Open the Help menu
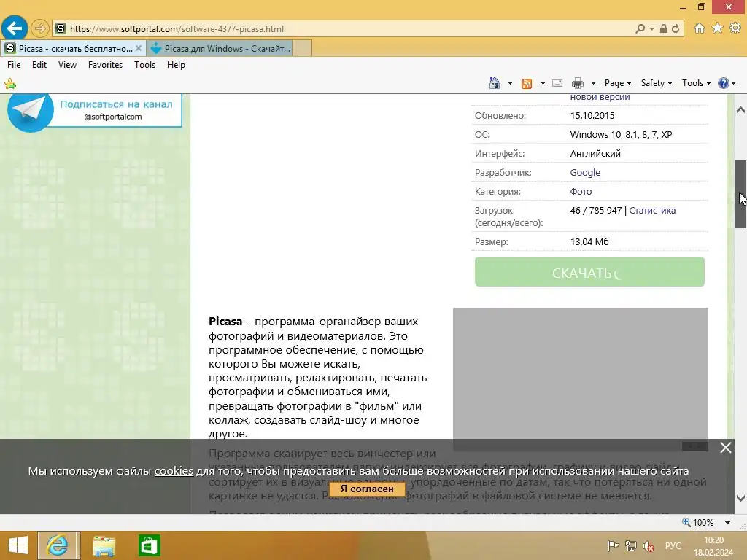 176,65
